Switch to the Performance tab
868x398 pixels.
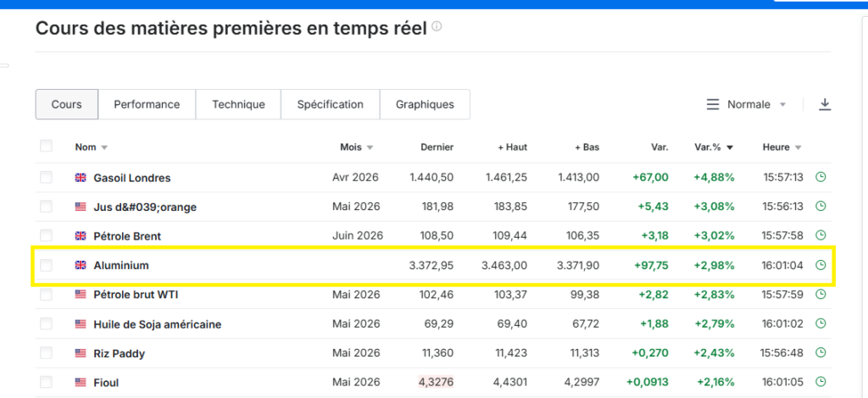147,104
